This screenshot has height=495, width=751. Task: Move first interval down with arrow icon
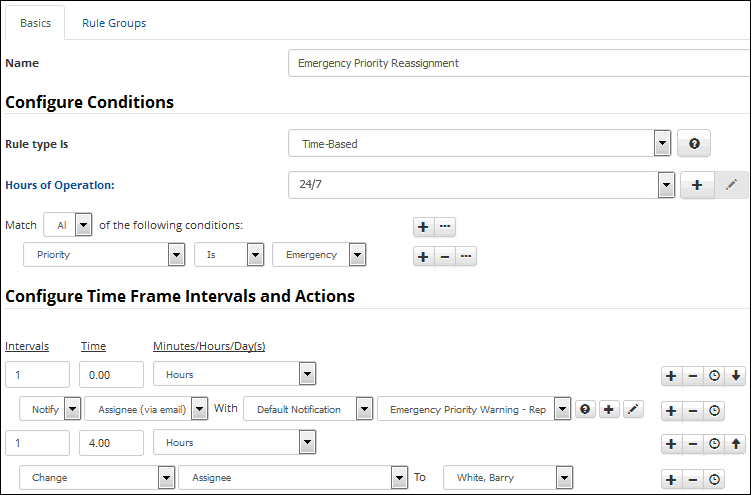coord(736,376)
